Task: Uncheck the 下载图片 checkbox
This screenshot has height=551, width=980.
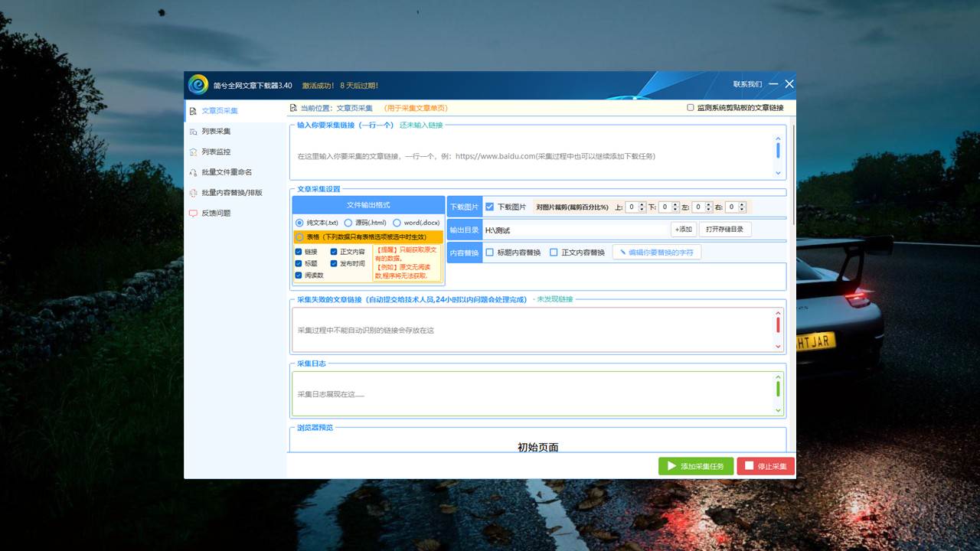Action: point(490,207)
